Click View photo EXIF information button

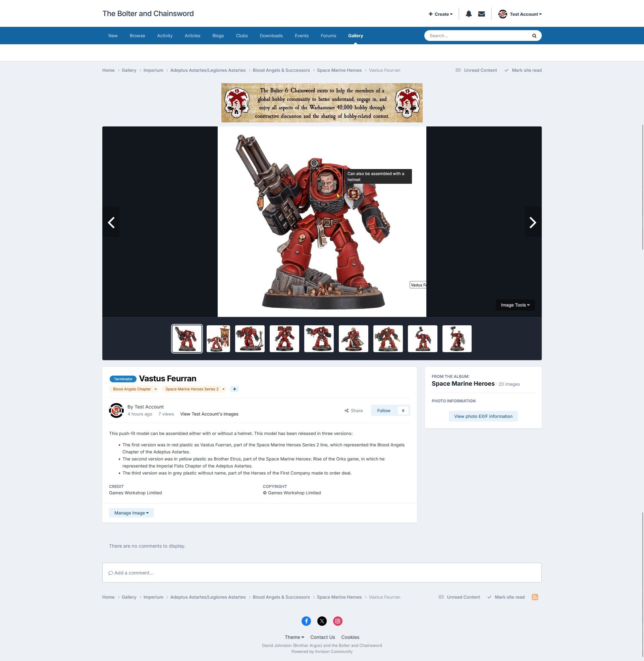click(483, 416)
